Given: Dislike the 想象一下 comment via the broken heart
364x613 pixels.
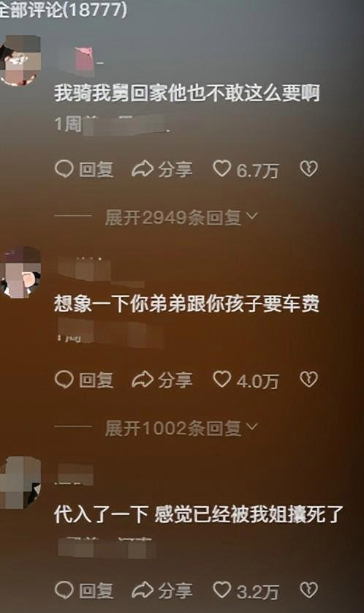Looking at the screenshot, I should click(x=308, y=379).
